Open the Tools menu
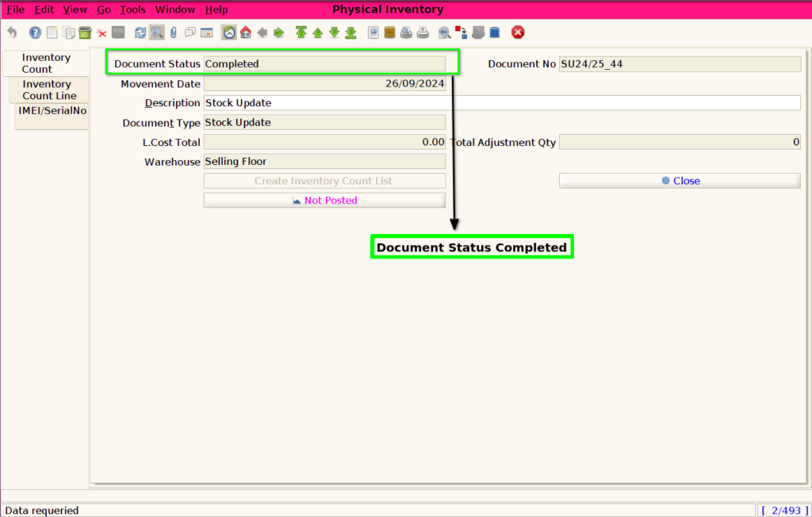This screenshot has height=517, width=812. tap(132, 10)
